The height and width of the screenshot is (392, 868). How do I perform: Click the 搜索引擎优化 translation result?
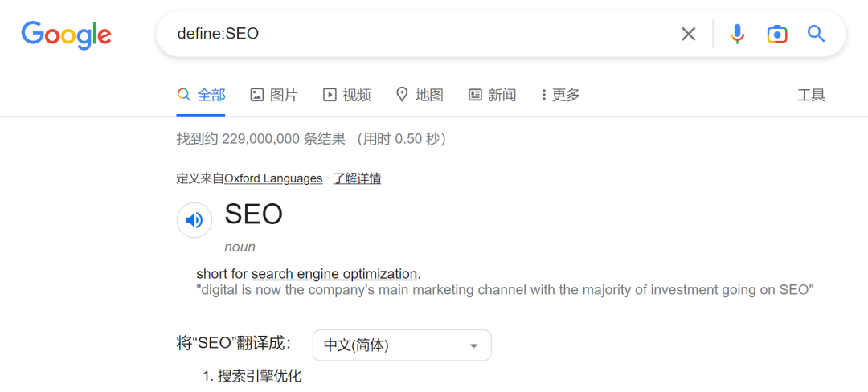coord(260,376)
